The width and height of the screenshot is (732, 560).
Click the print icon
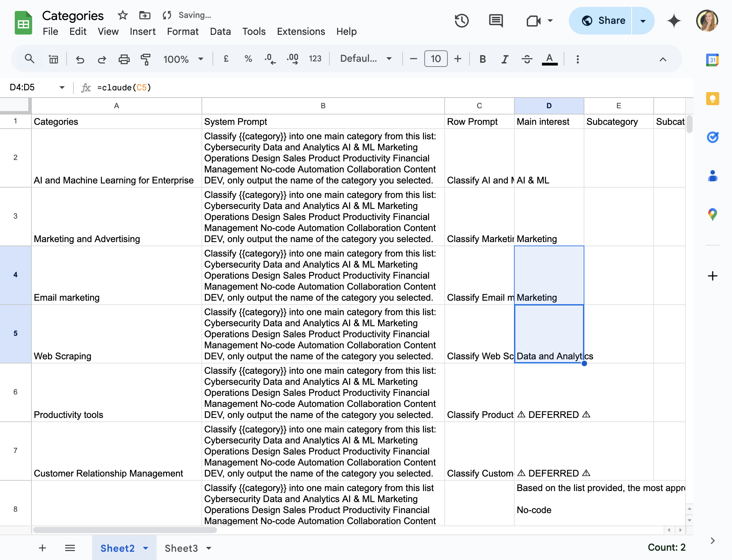pyautogui.click(x=124, y=59)
